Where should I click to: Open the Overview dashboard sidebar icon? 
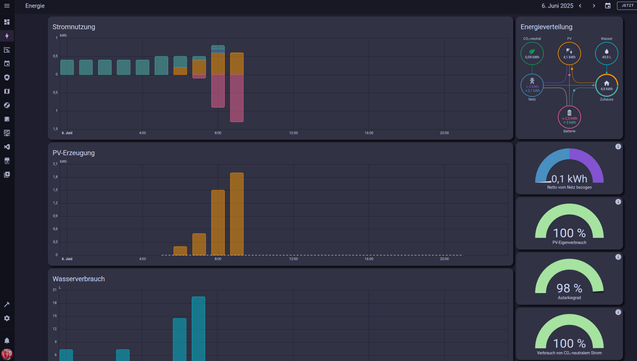[x=7, y=22]
